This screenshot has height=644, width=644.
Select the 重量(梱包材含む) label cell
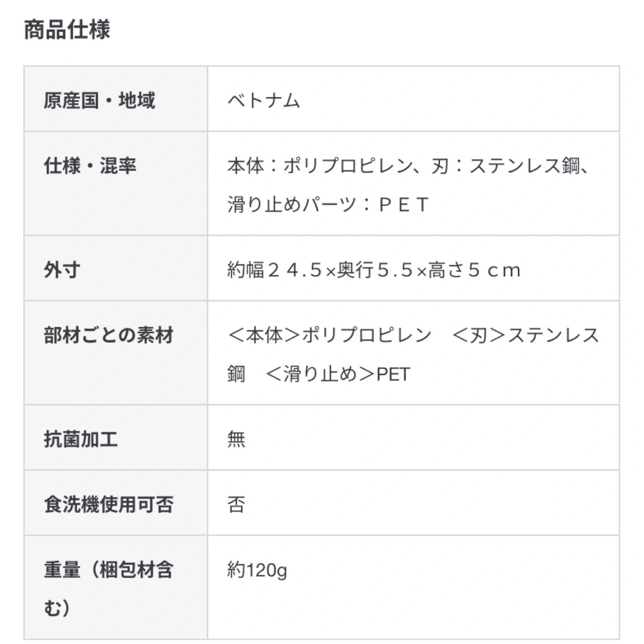coord(115,587)
